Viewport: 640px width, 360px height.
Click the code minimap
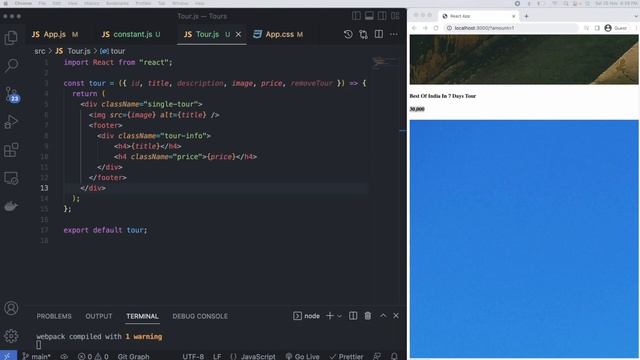coord(384,62)
